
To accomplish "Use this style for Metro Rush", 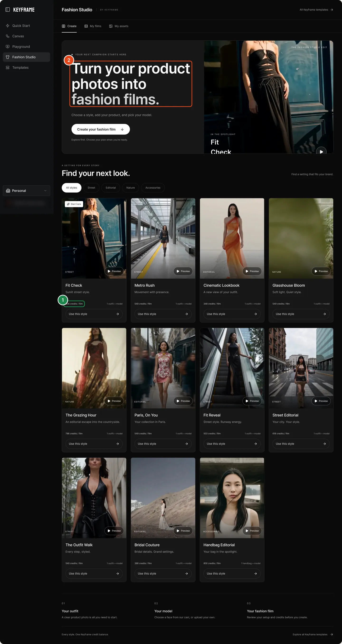I will coord(163,314).
